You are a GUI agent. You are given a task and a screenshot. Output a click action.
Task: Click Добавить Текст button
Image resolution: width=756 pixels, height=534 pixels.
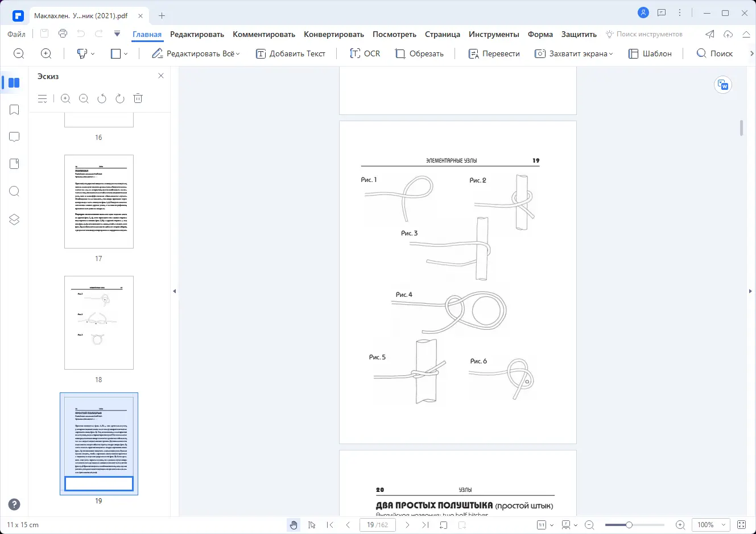click(x=291, y=53)
